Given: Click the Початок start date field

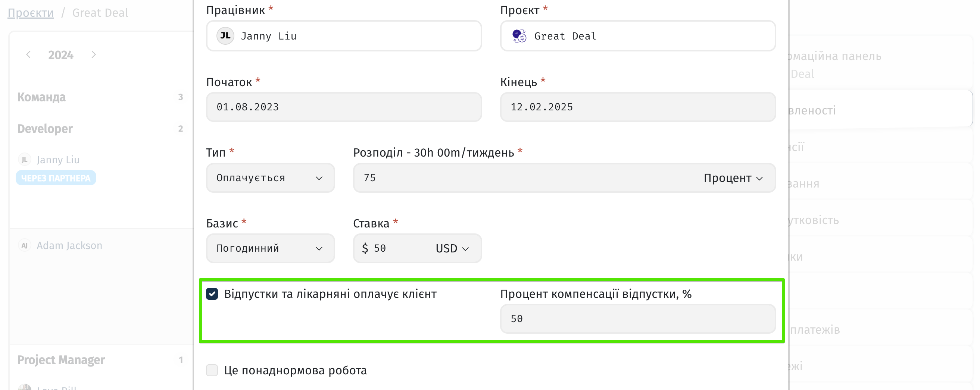Looking at the screenshot, I should [x=344, y=107].
